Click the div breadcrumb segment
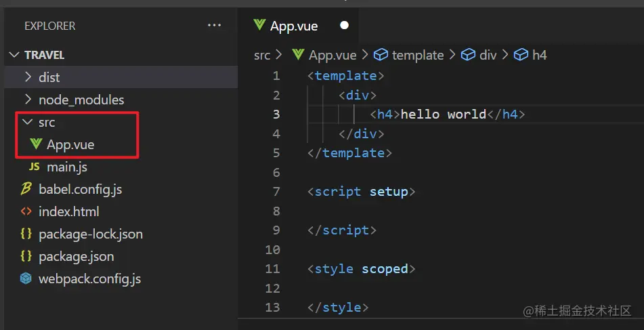This screenshot has height=330, width=644. (x=488, y=55)
